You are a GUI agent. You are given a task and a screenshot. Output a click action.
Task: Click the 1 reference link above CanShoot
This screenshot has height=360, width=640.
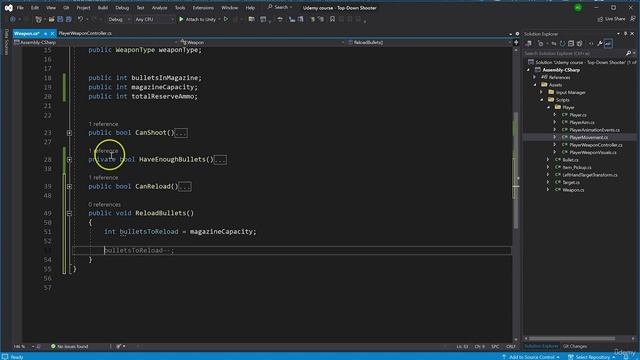pyautogui.click(x=103, y=124)
